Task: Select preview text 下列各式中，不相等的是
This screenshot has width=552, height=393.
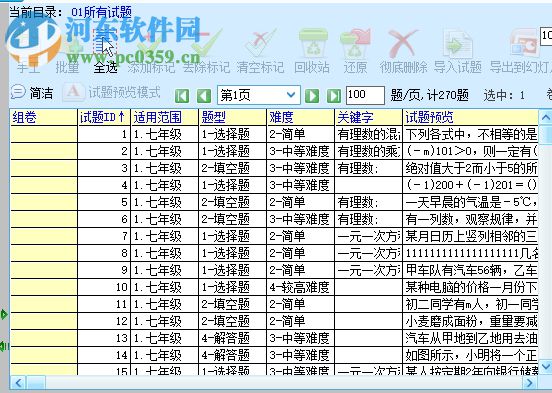Action: point(470,135)
